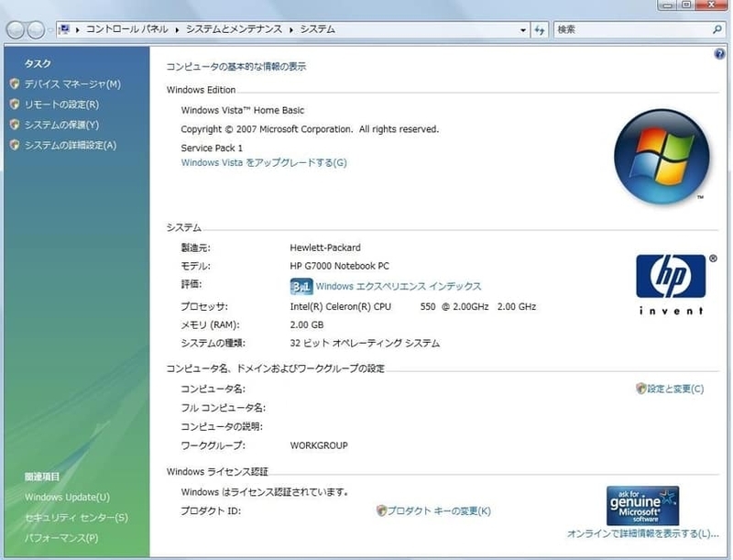
Task: Click the magnifier search icon
Action: [x=717, y=29]
